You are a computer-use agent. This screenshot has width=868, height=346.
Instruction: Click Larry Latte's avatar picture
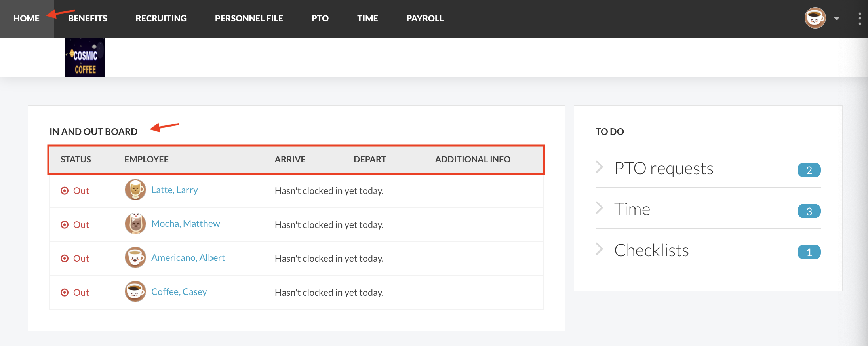tap(135, 190)
